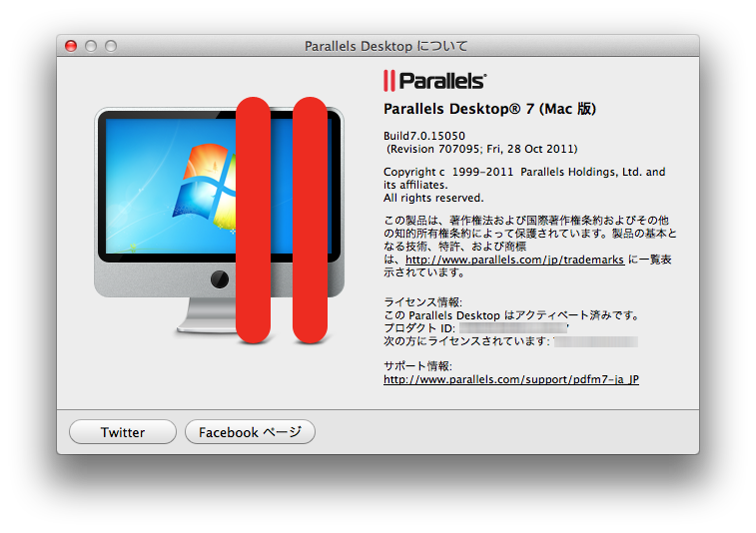
Task: Click the ライセンス情報: label
Action: pos(422,302)
